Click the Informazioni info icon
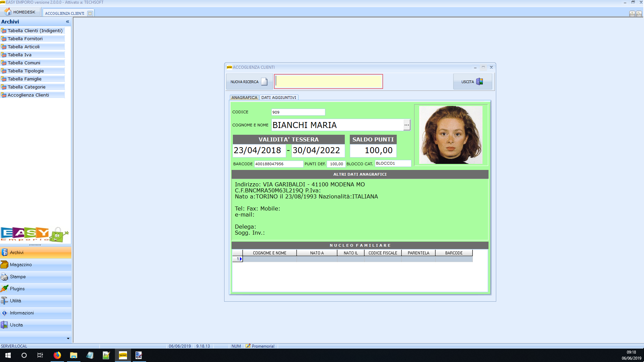Viewport: 644px width, 362px height. pyautogui.click(x=4, y=313)
